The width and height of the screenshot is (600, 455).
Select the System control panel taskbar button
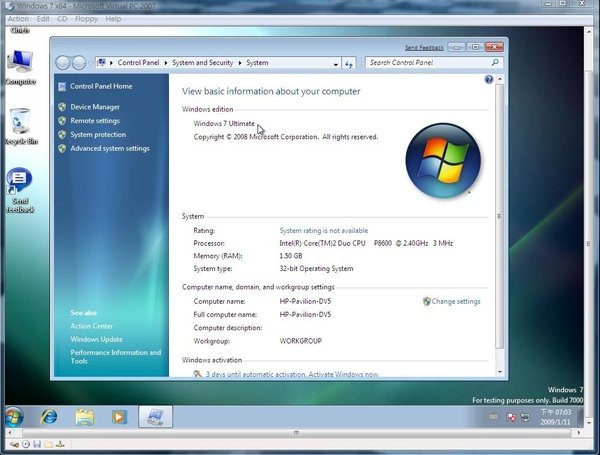(155, 417)
